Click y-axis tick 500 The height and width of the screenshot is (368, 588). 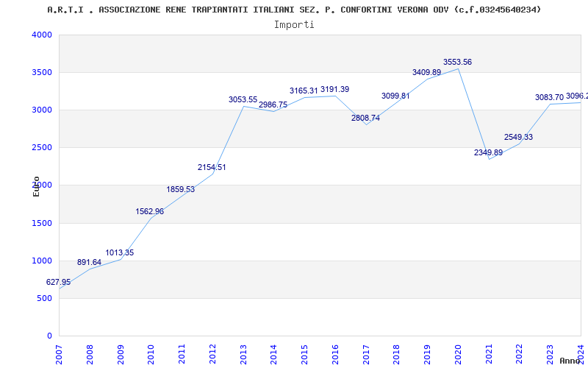(45, 299)
